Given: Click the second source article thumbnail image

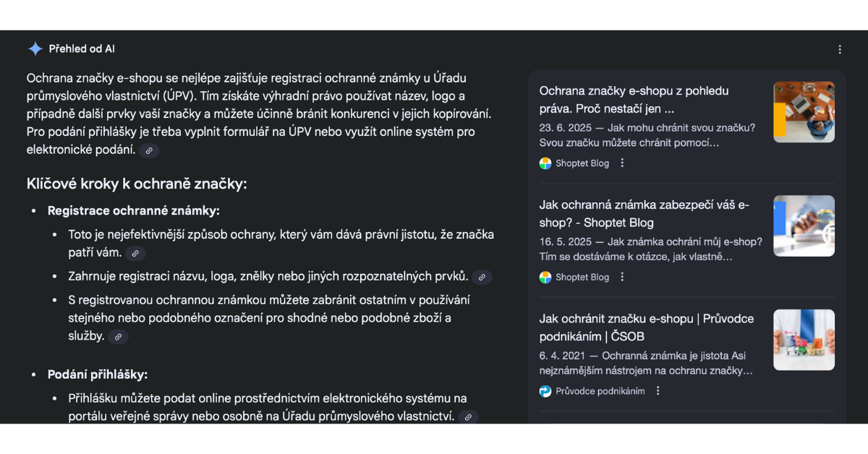Looking at the screenshot, I should tap(804, 226).
